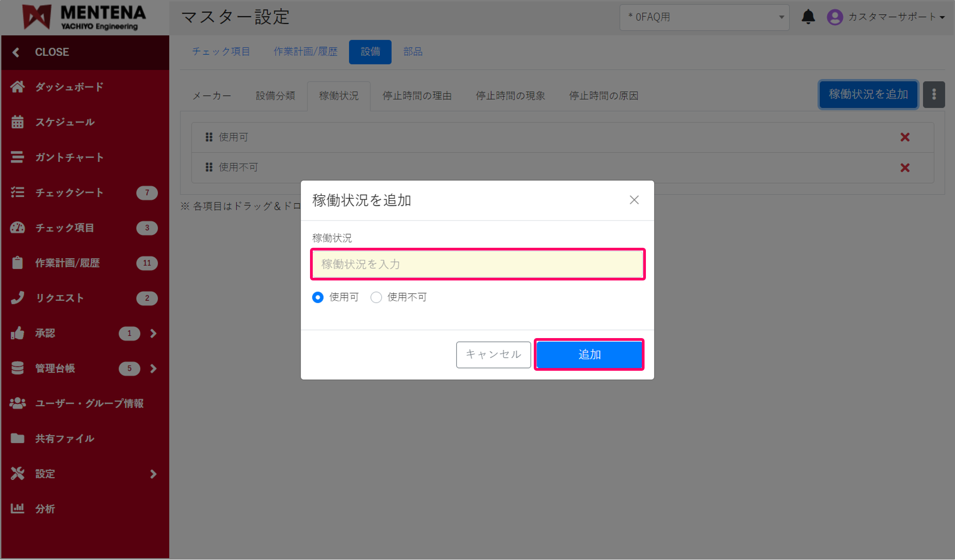Open the 停止時間の理由 tab
Screen dimensions: 955x560
[417, 96]
